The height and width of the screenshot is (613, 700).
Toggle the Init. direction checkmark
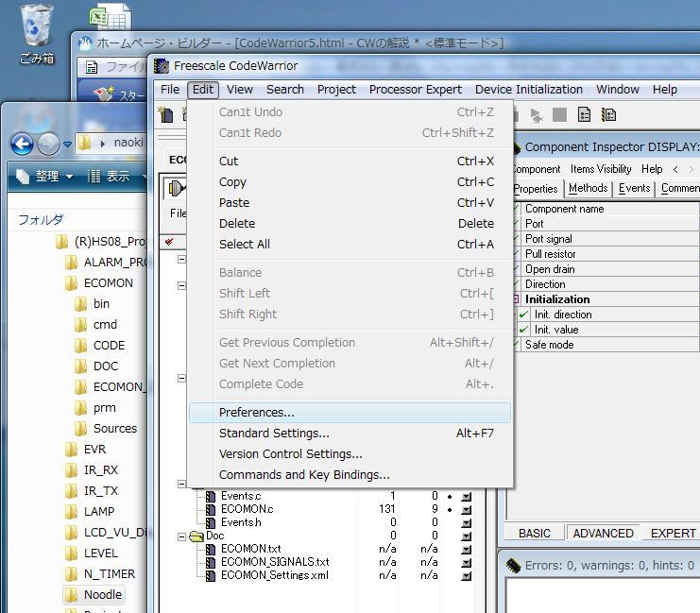(x=523, y=315)
